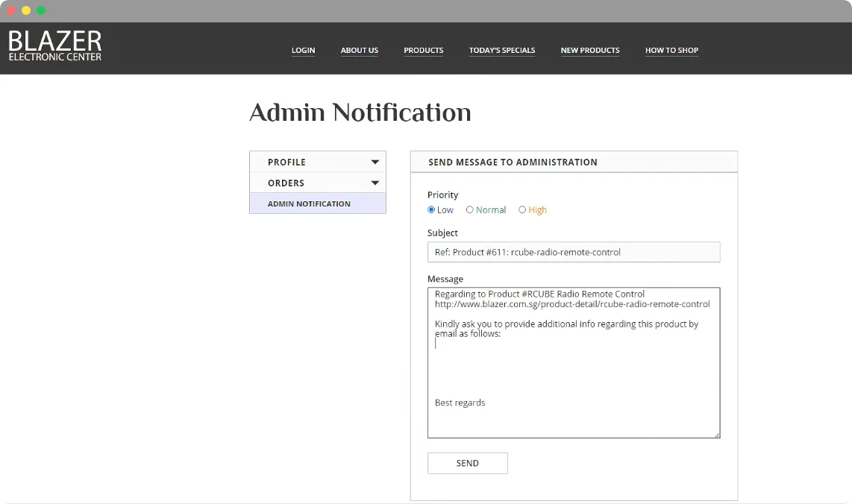Go to About Us page
Viewport: 852px width, 504px height.
tap(359, 50)
